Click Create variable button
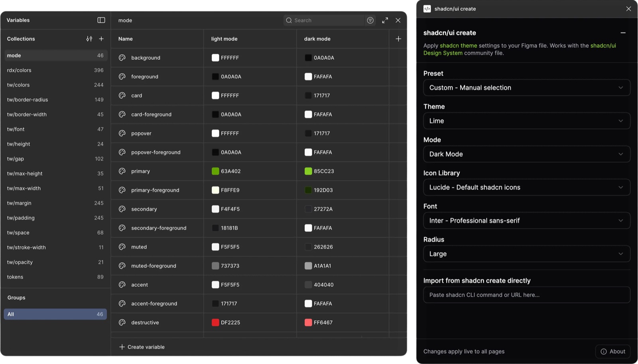 [142, 347]
